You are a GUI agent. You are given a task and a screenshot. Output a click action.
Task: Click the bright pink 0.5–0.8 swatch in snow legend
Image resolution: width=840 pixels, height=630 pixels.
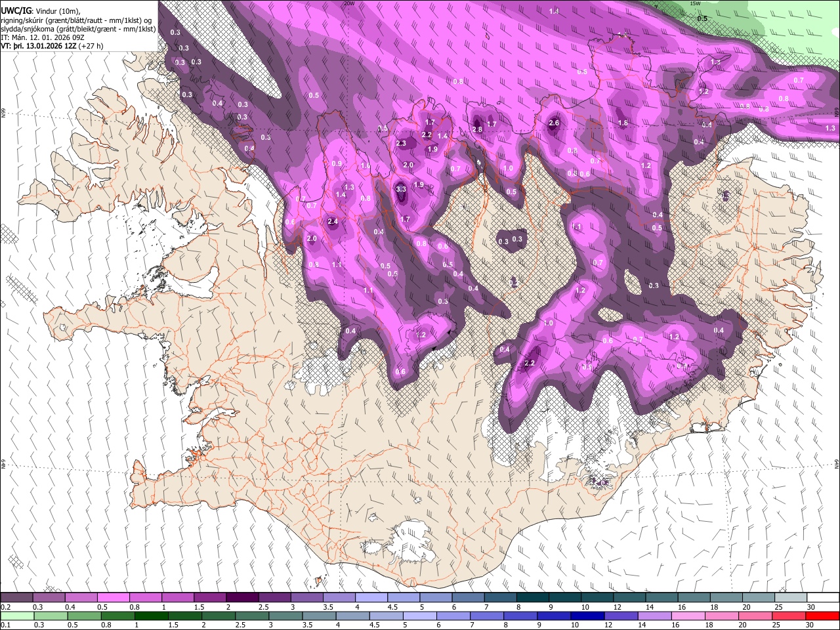coord(113,597)
